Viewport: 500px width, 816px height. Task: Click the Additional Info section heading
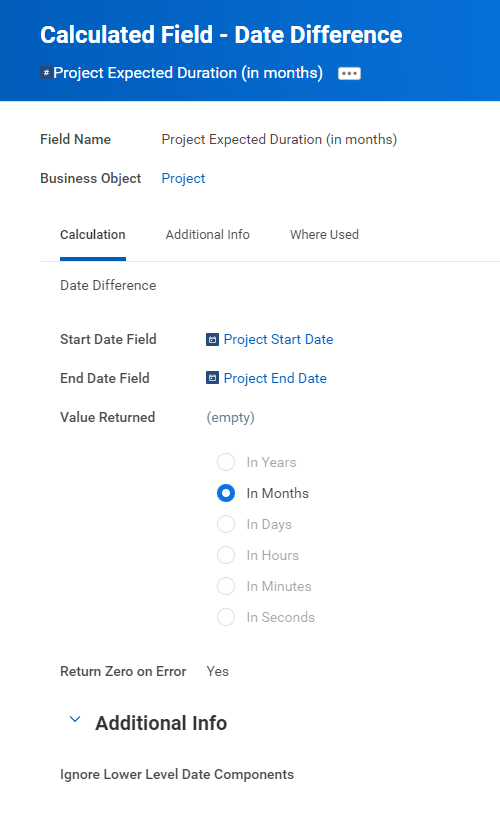pyautogui.click(x=161, y=723)
